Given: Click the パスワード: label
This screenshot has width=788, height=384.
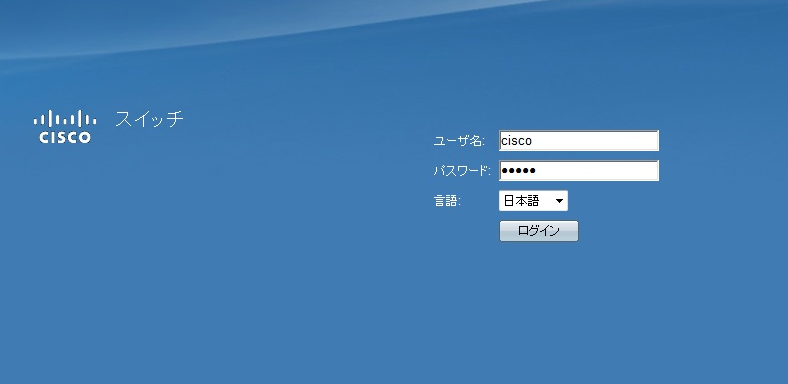Looking at the screenshot, I should click(462, 171).
